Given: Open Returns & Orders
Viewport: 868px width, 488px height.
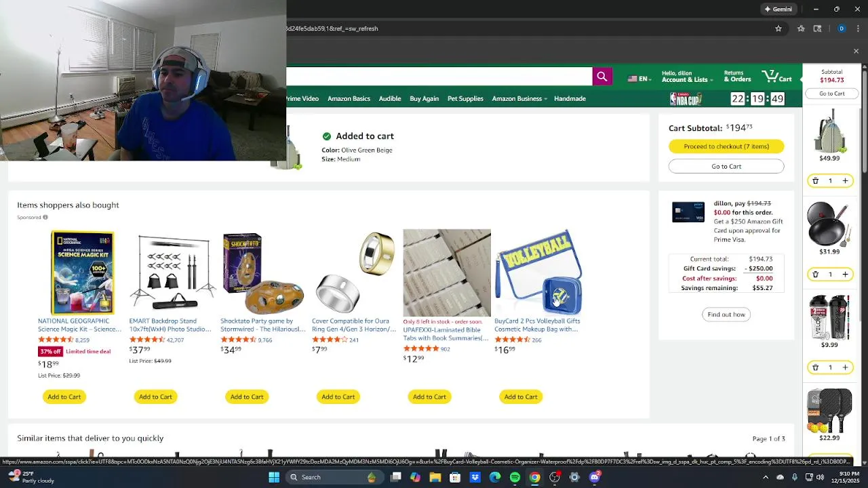Looking at the screenshot, I should 737,76.
